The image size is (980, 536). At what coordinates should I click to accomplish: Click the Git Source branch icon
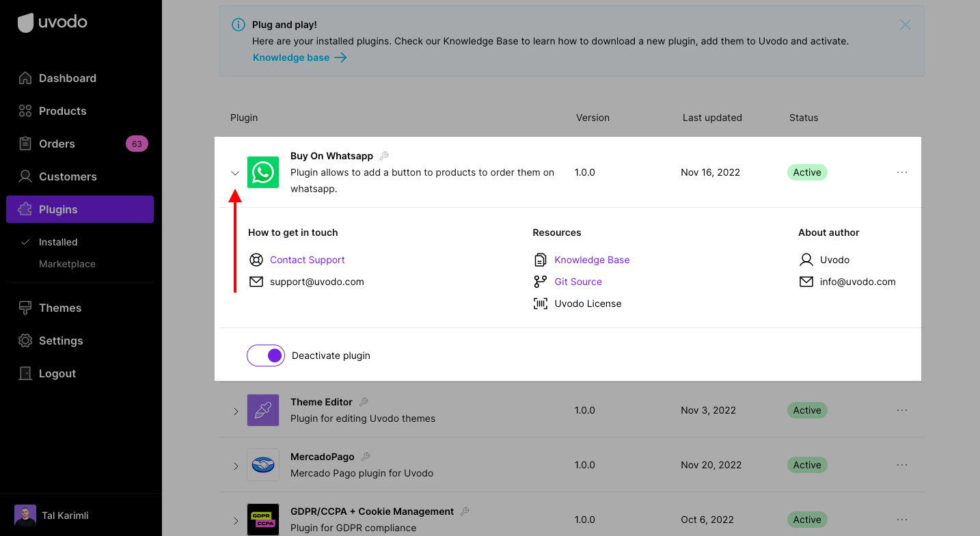(541, 282)
